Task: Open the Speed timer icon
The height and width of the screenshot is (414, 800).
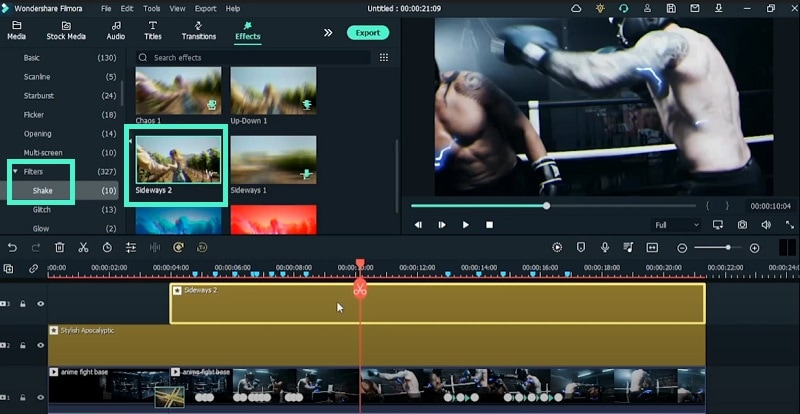Action: click(107, 248)
